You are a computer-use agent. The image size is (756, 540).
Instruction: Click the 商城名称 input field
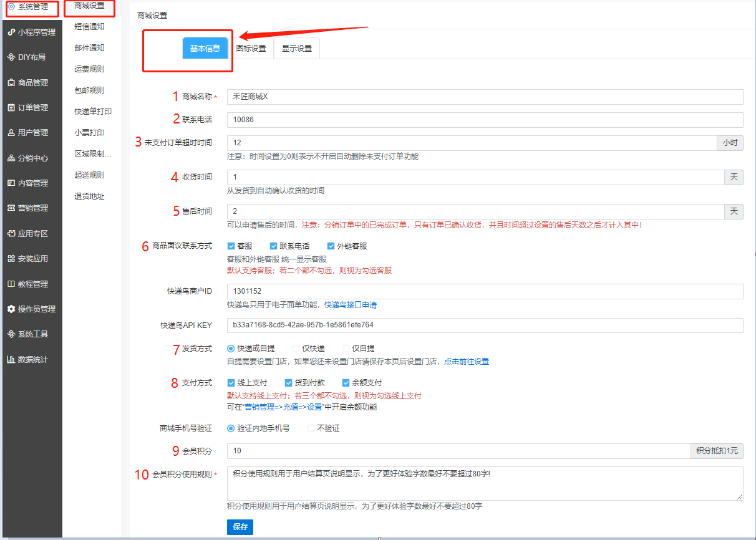tap(485, 97)
